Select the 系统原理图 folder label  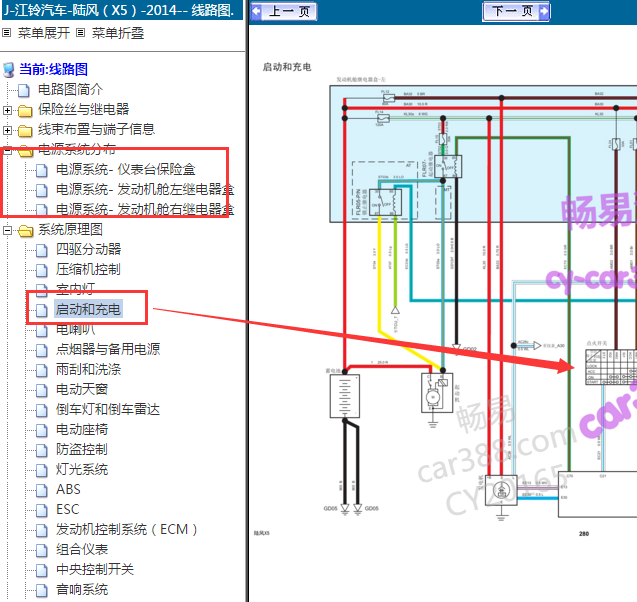(70, 230)
